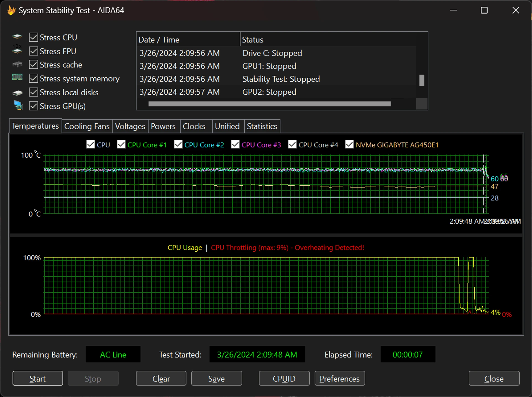
Task: Toggle CPU Core #1 graph checkbox
Action: pos(121,145)
